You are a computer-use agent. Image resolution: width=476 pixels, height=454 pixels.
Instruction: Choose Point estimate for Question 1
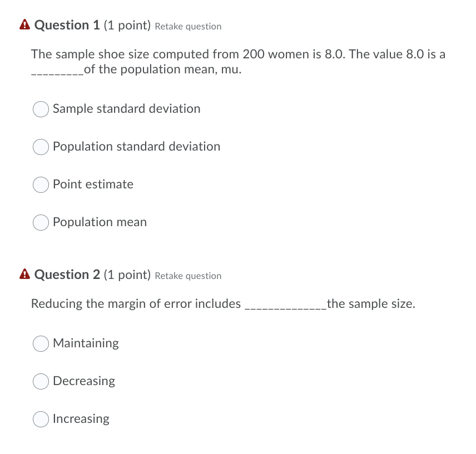coord(40,184)
